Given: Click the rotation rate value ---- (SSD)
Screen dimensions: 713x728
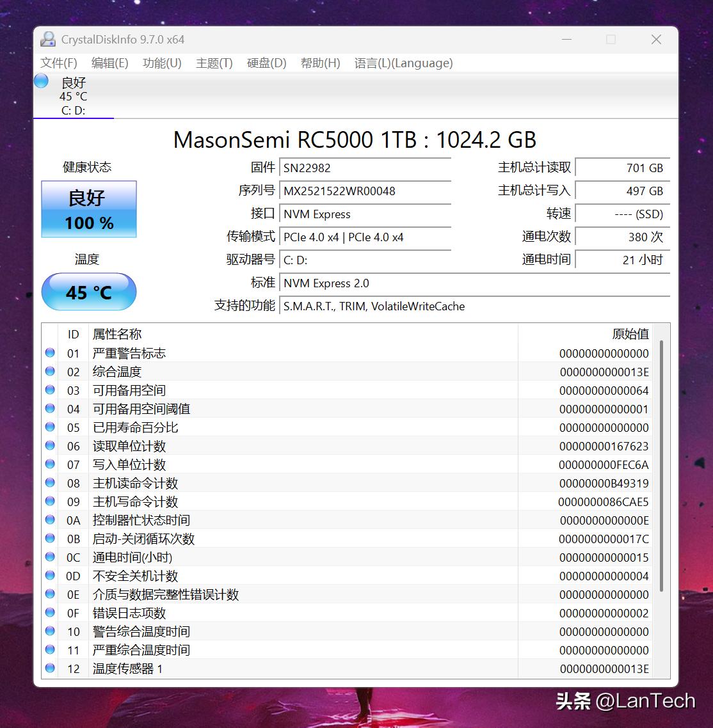Looking at the screenshot, I should [622, 214].
